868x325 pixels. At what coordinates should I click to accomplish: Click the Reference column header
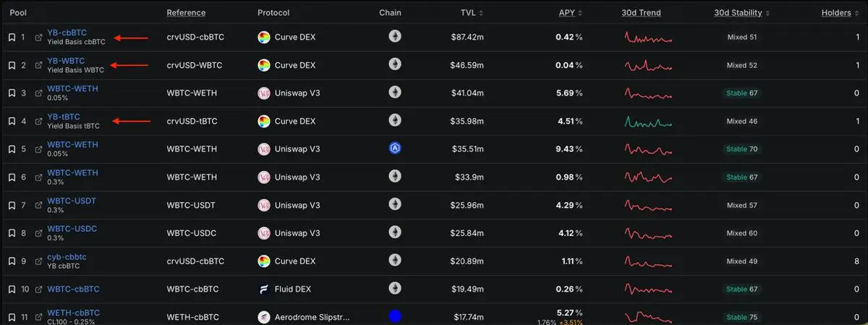[x=186, y=13]
